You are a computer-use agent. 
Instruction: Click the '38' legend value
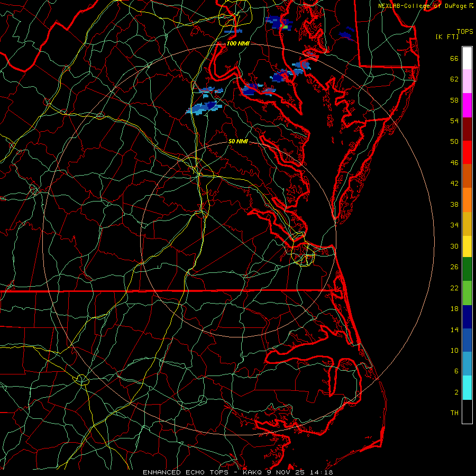coord(454,204)
